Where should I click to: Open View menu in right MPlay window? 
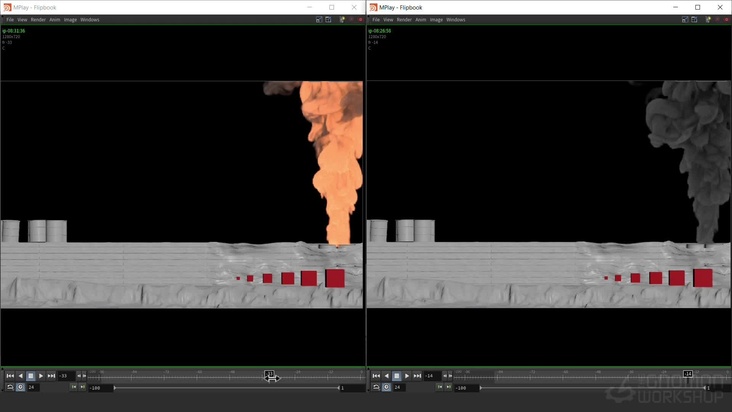coord(388,20)
